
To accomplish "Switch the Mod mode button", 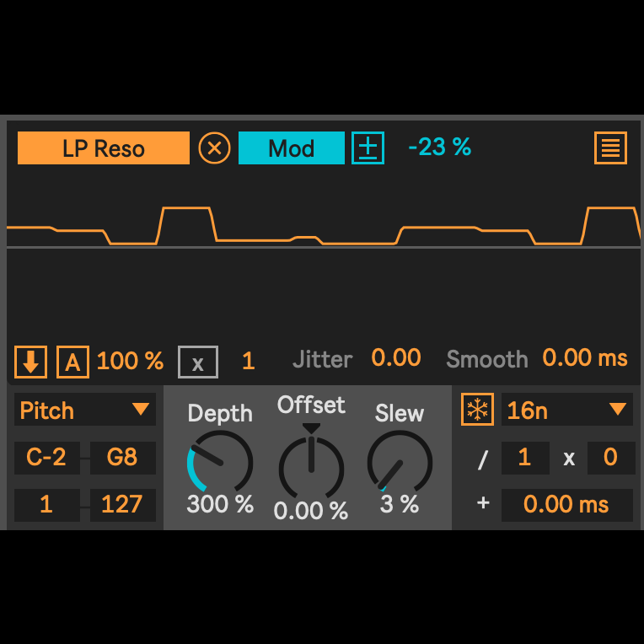I will click(292, 148).
